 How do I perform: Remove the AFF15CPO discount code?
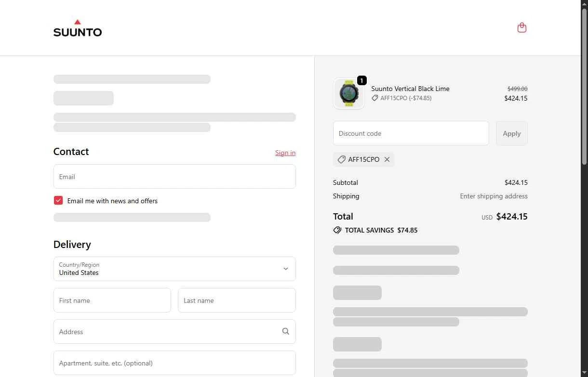tap(387, 159)
